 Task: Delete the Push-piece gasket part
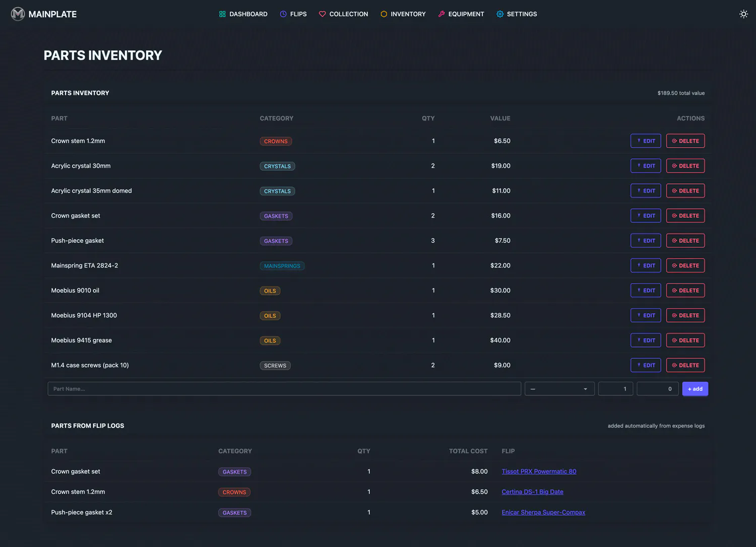685,241
